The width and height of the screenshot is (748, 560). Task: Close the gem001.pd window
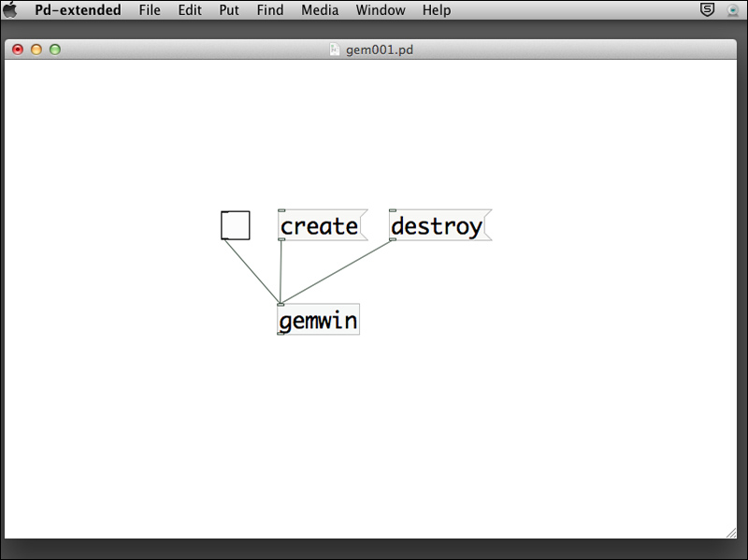click(18, 50)
